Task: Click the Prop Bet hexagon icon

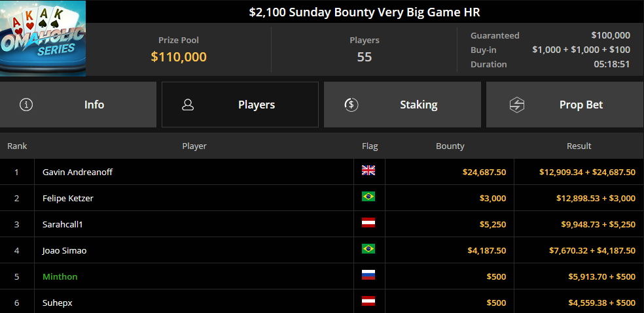Action: (x=516, y=105)
